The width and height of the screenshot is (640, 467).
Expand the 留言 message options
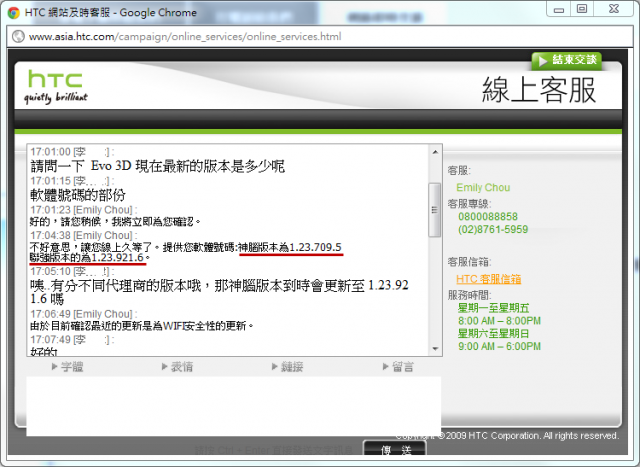(398, 367)
